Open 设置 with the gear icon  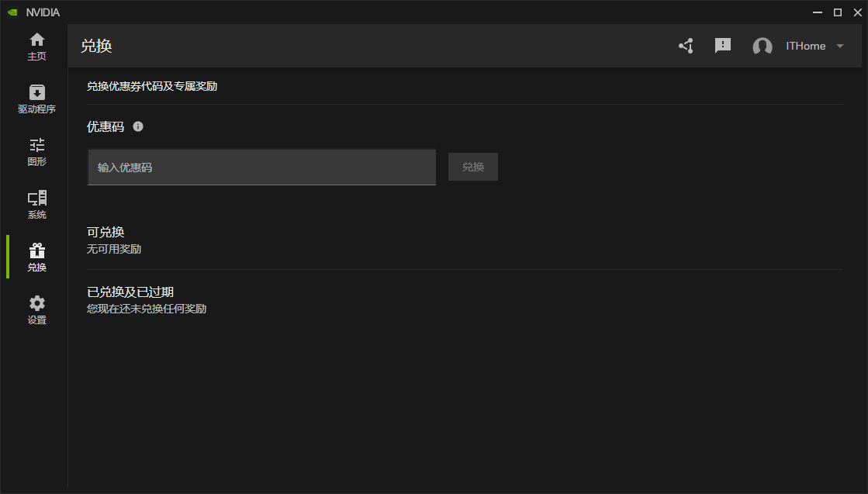pos(36,309)
